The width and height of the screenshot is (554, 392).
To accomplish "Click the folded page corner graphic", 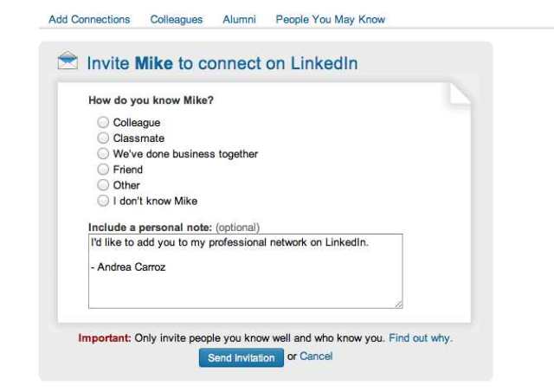I will [x=459, y=93].
